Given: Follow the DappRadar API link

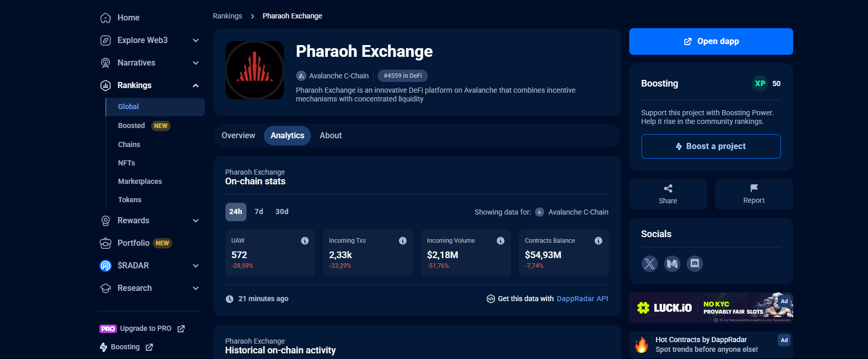Looking at the screenshot, I should point(583,299).
